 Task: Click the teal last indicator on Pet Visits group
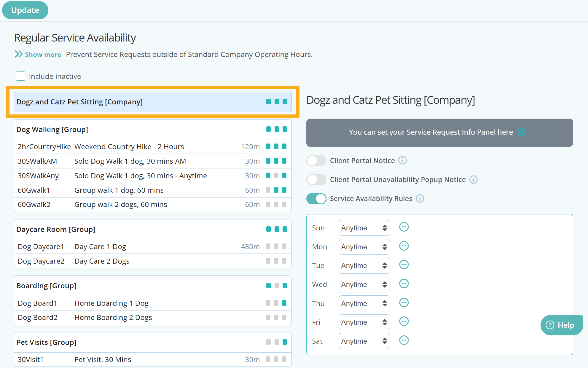285,342
